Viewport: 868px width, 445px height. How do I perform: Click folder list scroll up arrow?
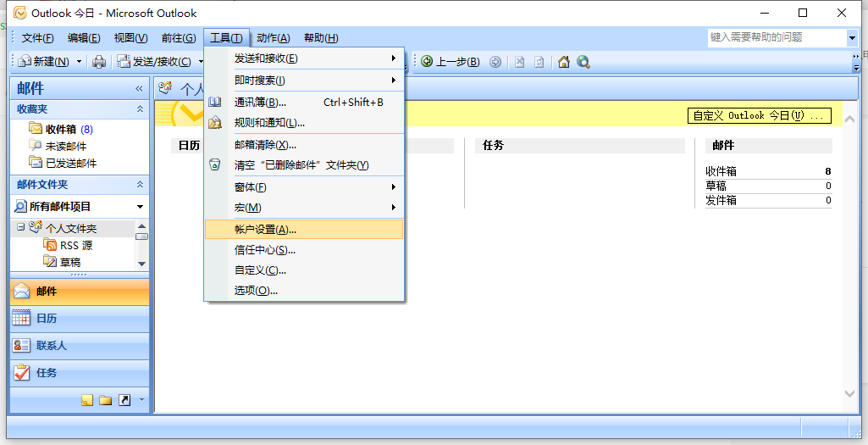(x=141, y=225)
